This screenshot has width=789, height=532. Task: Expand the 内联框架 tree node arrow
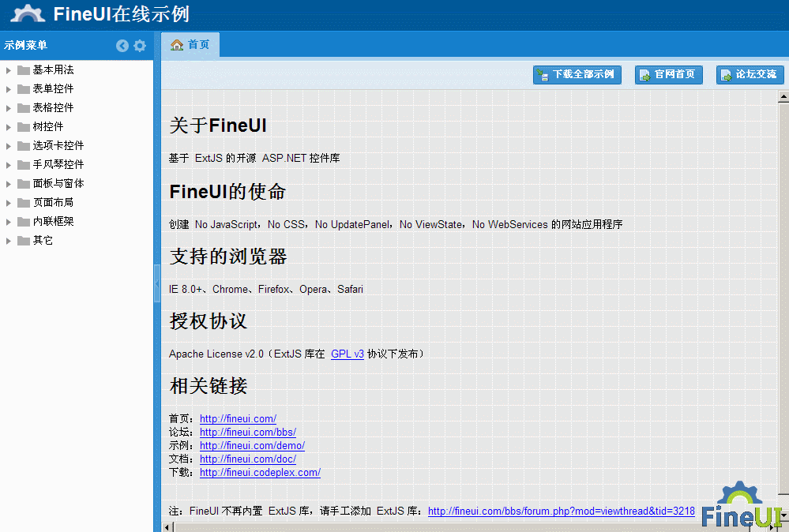[x=9, y=222]
